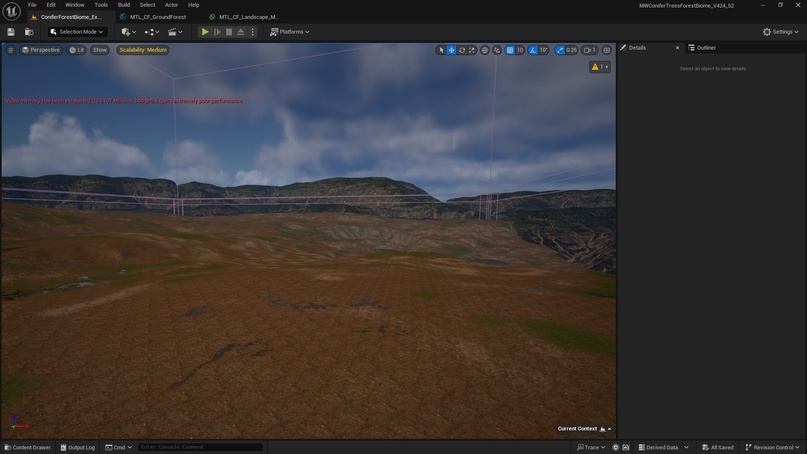
Task: Open the Revision Control dropdown
Action: pos(773,447)
